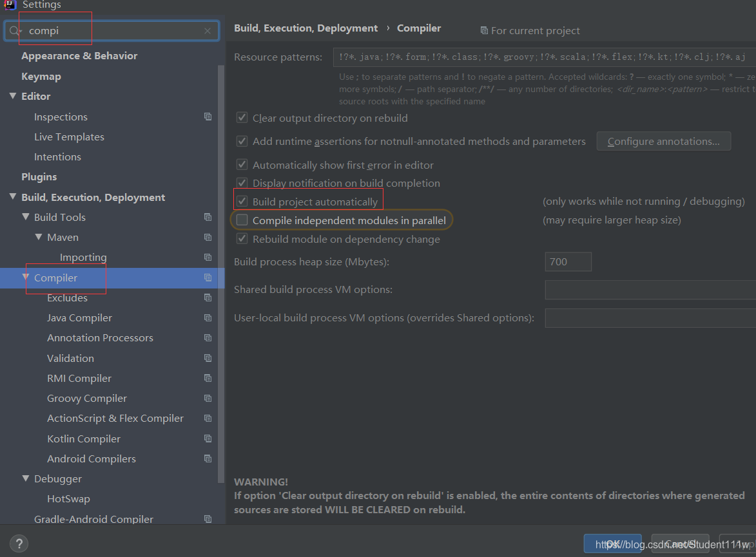The width and height of the screenshot is (756, 557).
Task: Click project-level icon beside Kotlin Compiler
Action: pos(208,439)
